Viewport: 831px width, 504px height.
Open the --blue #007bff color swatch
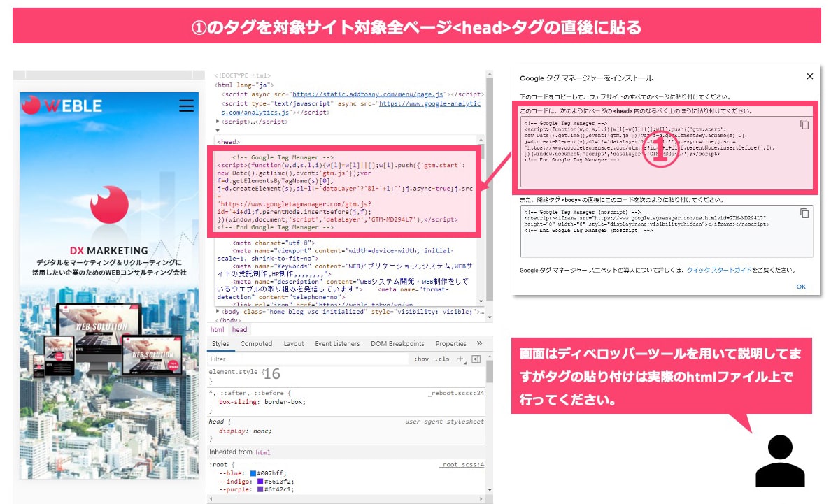coord(253,473)
